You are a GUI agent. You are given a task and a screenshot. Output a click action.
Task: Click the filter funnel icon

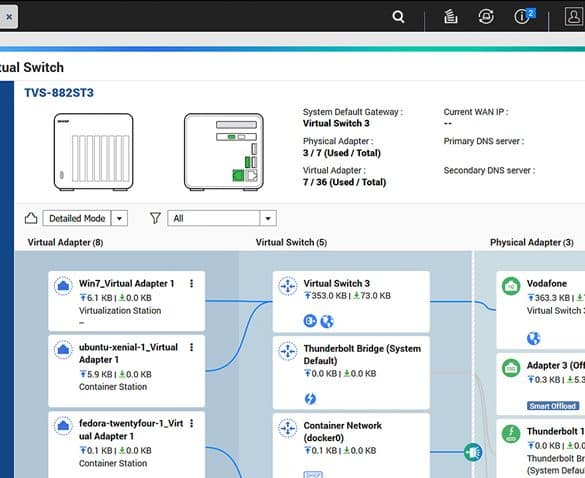tap(155, 218)
